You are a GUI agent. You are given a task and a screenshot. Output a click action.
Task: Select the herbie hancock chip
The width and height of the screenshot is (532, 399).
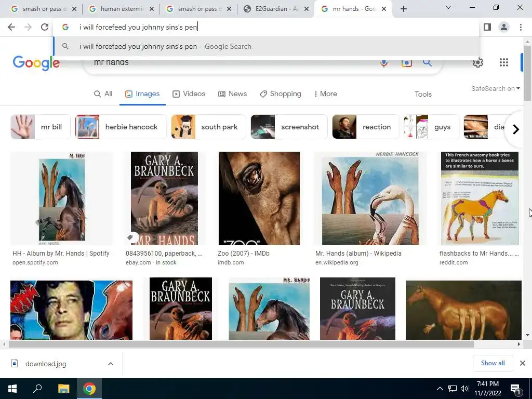[x=121, y=127]
